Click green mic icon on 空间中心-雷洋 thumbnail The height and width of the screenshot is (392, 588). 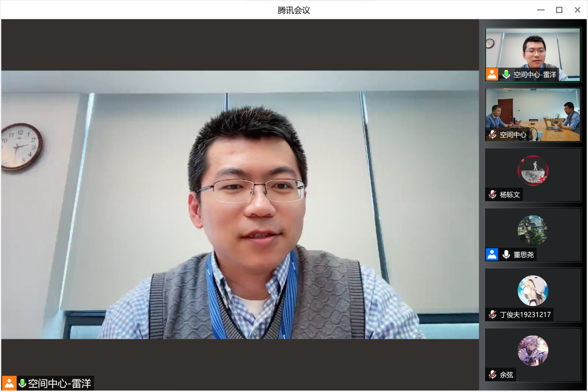pyautogui.click(x=506, y=74)
